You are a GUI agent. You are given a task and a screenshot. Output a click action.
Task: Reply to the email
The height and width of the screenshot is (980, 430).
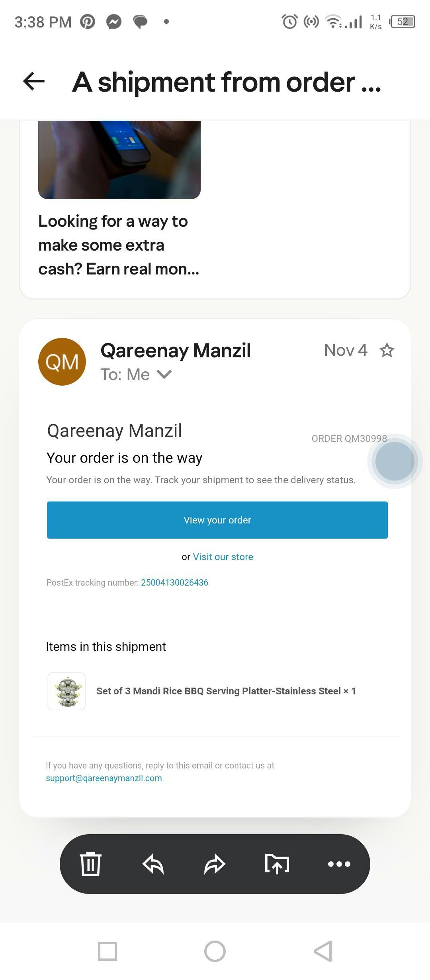point(153,864)
